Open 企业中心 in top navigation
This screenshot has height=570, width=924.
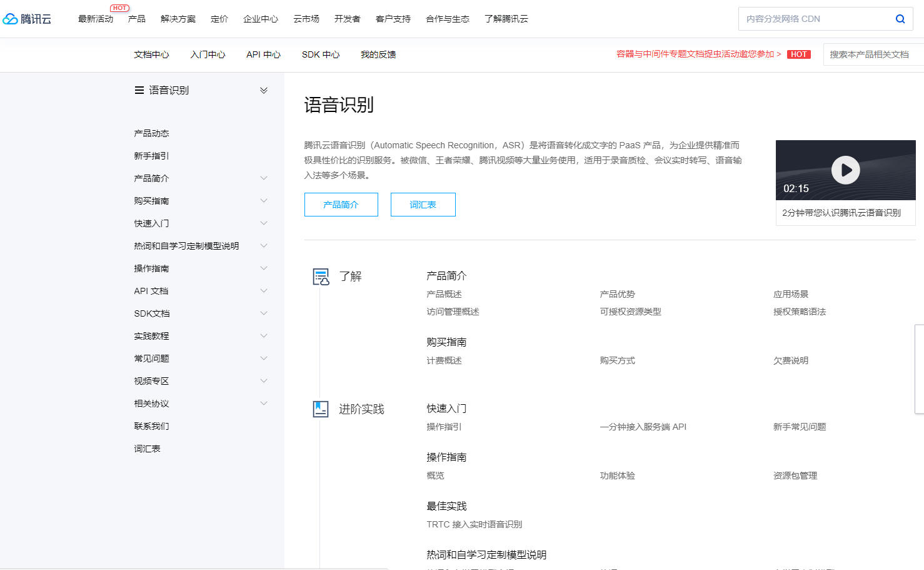point(261,19)
